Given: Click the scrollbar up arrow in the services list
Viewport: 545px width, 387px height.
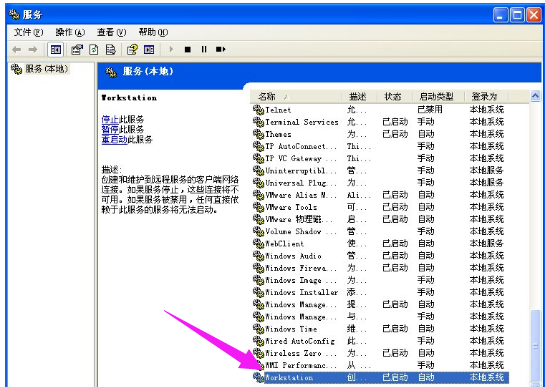Looking at the screenshot, I should tap(535, 96).
